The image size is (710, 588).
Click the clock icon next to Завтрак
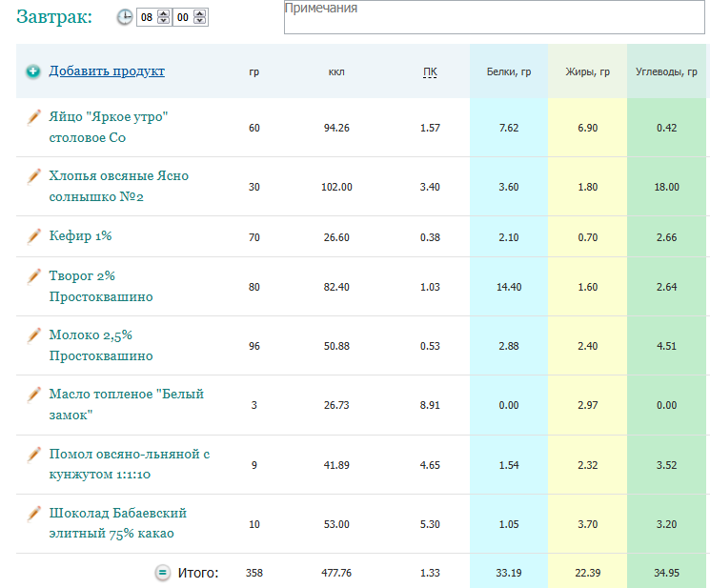click(x=125, y=17)
